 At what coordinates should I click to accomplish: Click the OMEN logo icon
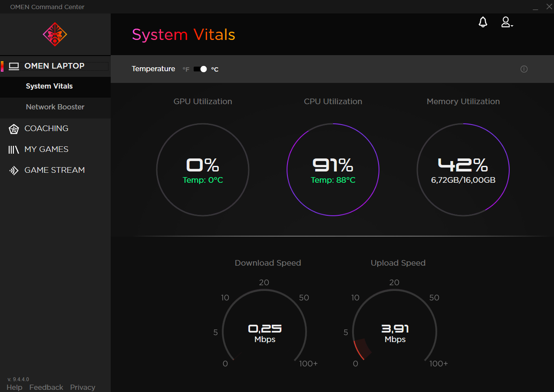click(x=55, y=34)
